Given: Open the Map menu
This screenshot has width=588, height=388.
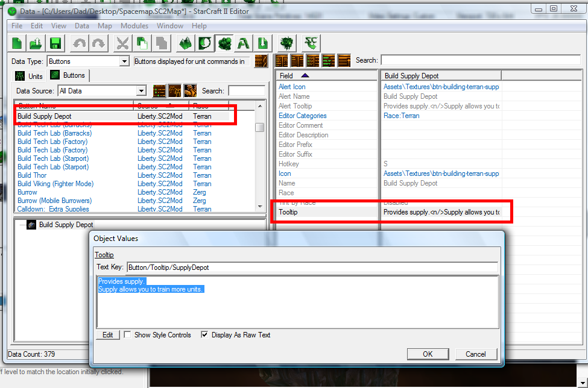Looking at the screenshot, I should click(104, 26).
